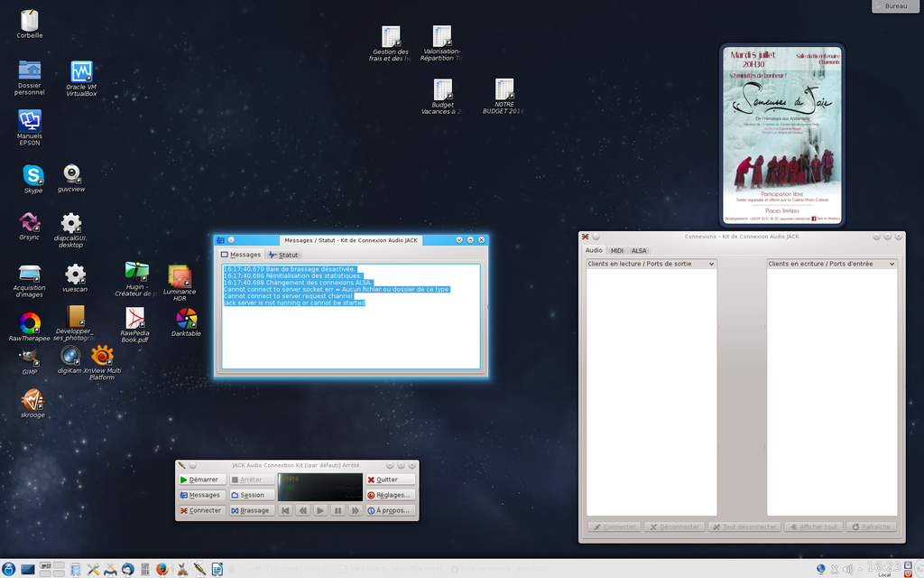
Task: Open the GIMP desktop icon
Action: (30, 357)
